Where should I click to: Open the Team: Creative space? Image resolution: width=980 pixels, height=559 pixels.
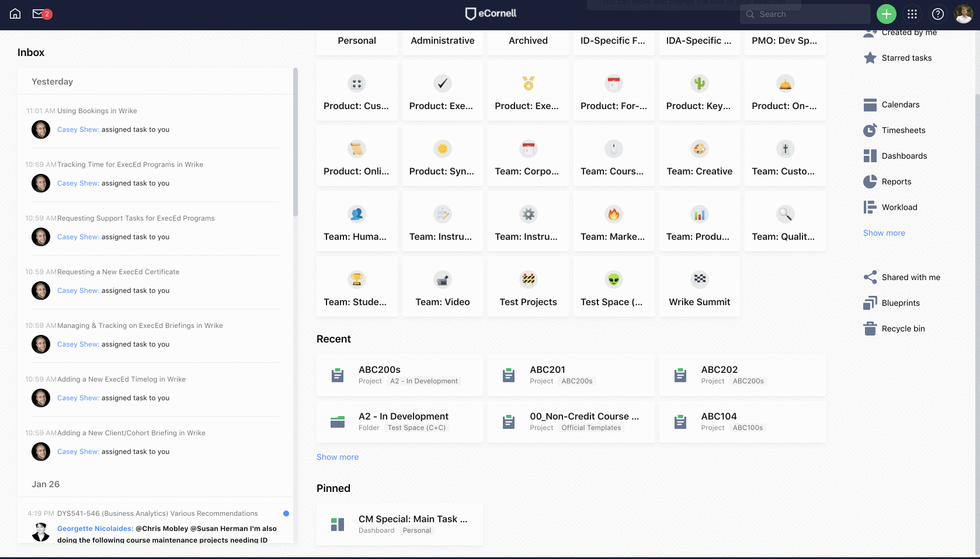pos(699,156)
